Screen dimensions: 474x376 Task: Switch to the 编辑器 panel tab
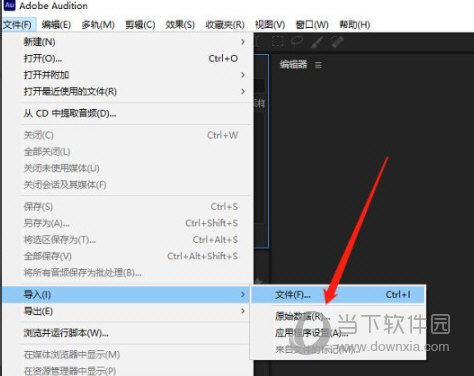293,65
